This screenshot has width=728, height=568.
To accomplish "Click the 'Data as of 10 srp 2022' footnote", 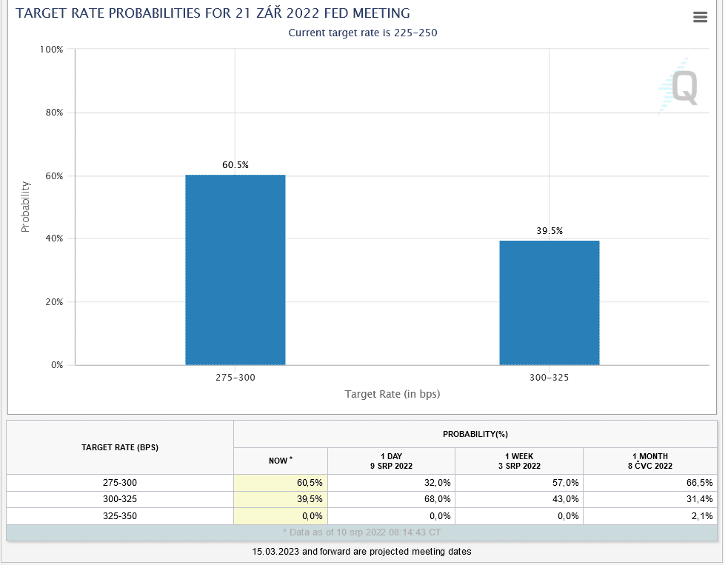I will click(361, 533).
